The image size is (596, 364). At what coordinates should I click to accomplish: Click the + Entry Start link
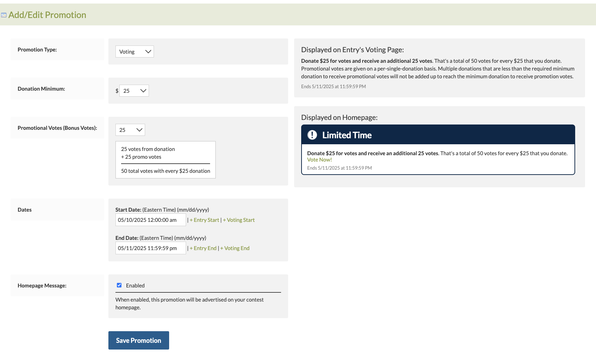click(x=204, y=220)
